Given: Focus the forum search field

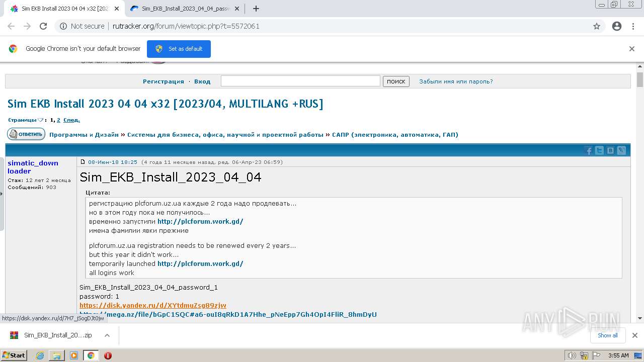Looking at the screenshot, I should (x=300, y=81).
